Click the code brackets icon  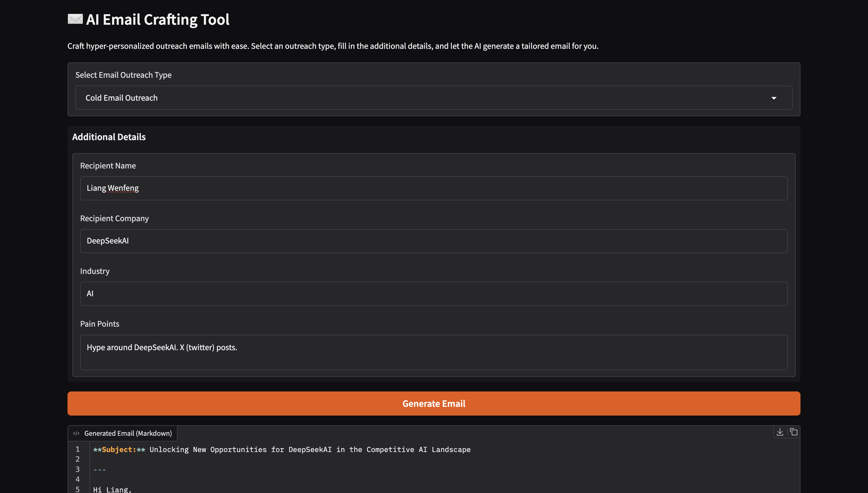point(76,433)
